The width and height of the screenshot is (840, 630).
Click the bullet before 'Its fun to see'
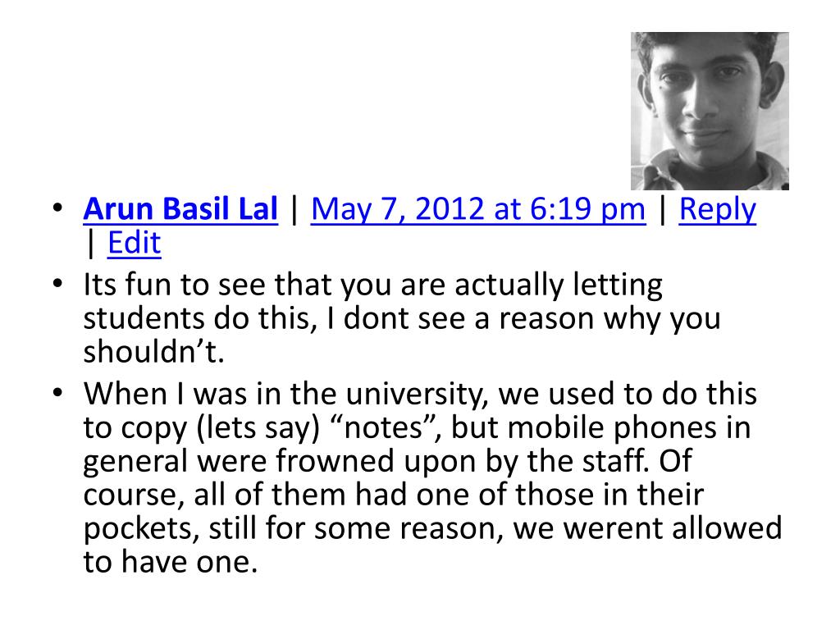[58, 283]
